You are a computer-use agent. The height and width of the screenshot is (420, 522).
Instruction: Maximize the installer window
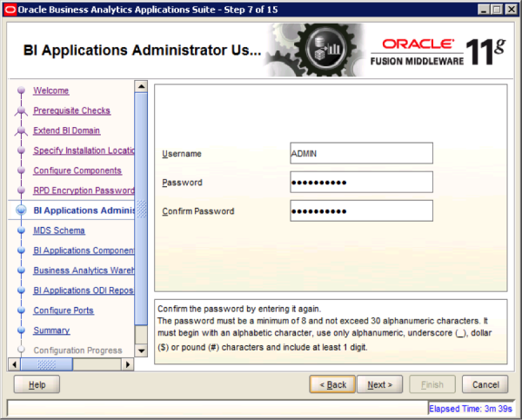coord(497,10)
